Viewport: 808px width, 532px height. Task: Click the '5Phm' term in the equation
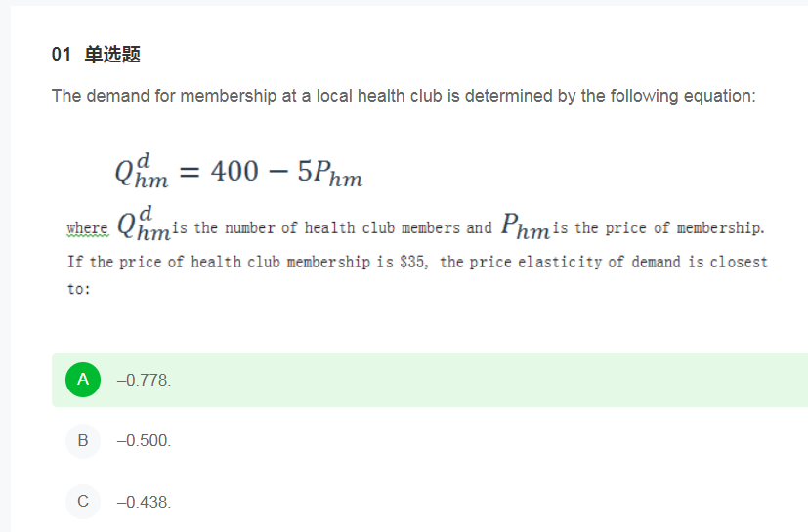click(330, 173)
